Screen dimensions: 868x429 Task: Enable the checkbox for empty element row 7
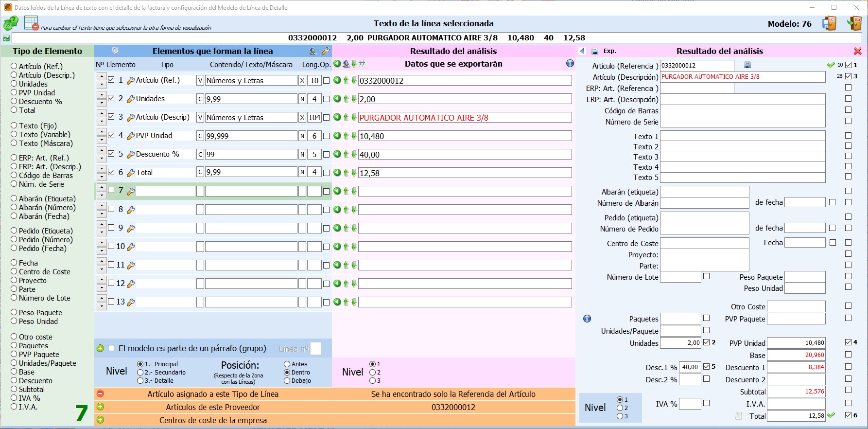click(x=111, y=190)
